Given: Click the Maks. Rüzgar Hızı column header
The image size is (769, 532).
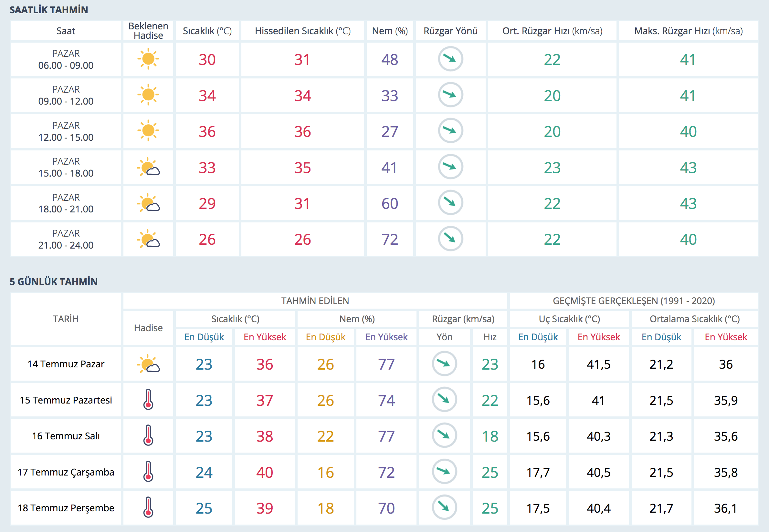Looking at the screenshot, I should tap(688, 31).
